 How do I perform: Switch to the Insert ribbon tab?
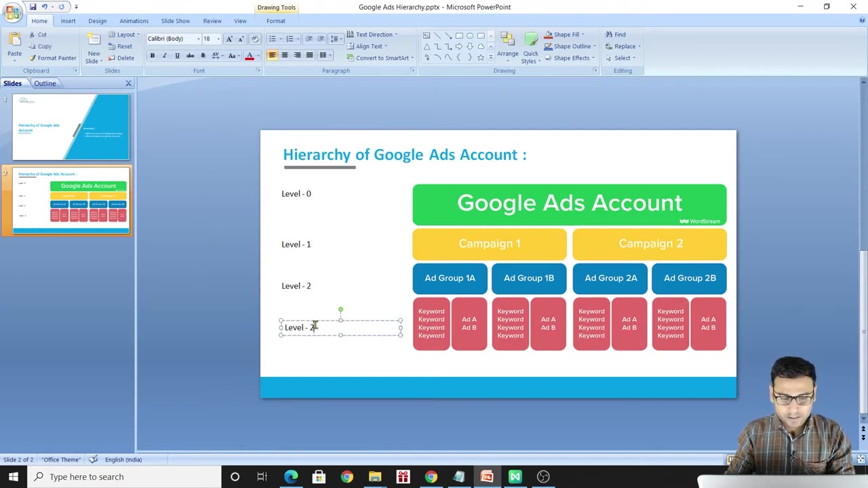click(x=68, y=21)
